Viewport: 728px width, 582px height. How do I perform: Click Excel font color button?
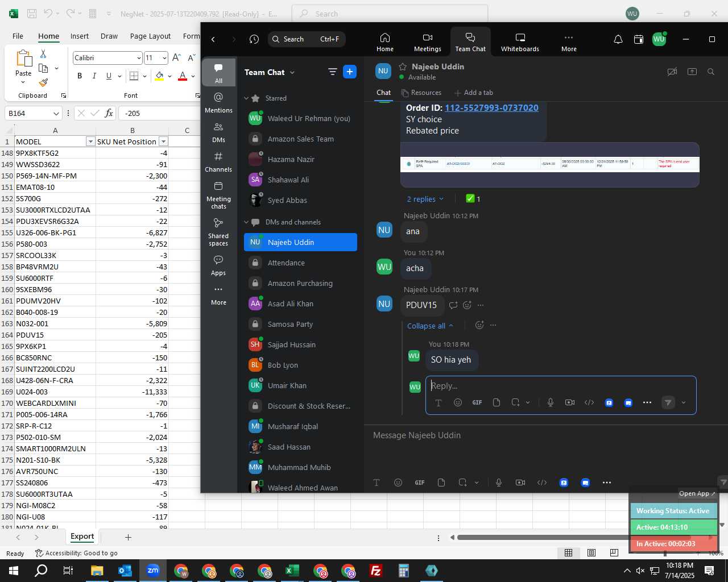(183, 76)
